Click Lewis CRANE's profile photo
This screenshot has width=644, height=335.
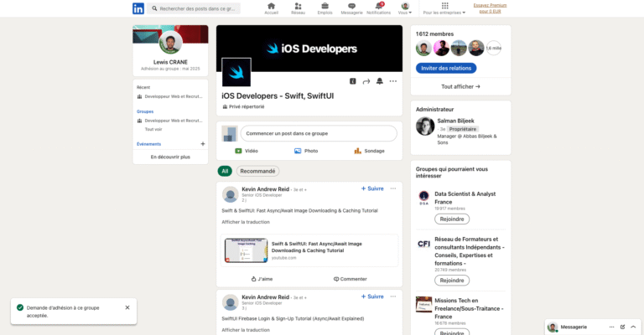click(x=170, y=42)
